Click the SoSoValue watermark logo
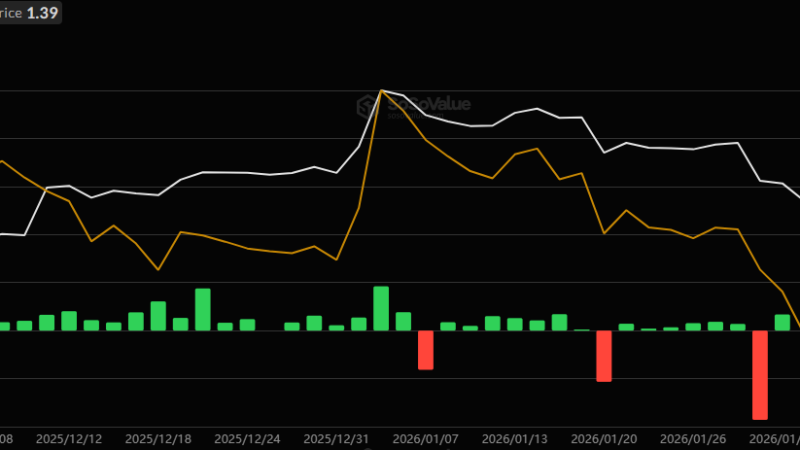 click(x=413, y=106)
